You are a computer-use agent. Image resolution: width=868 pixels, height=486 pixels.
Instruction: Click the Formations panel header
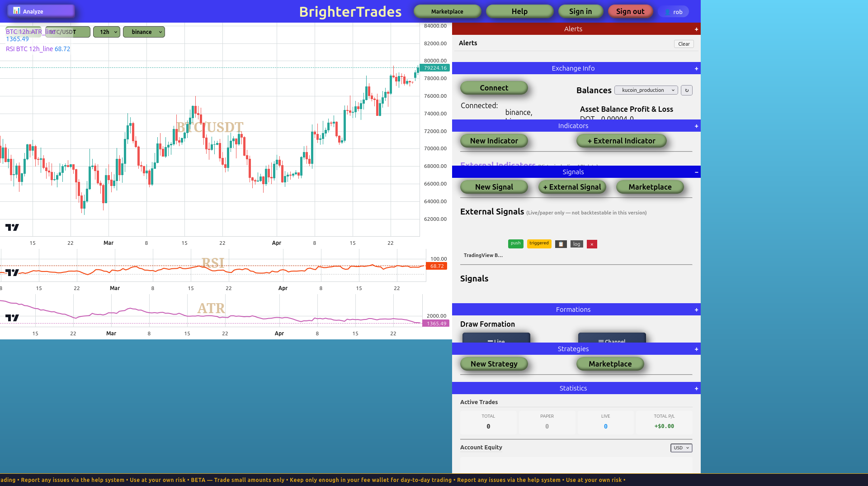(x=576, y=310)
